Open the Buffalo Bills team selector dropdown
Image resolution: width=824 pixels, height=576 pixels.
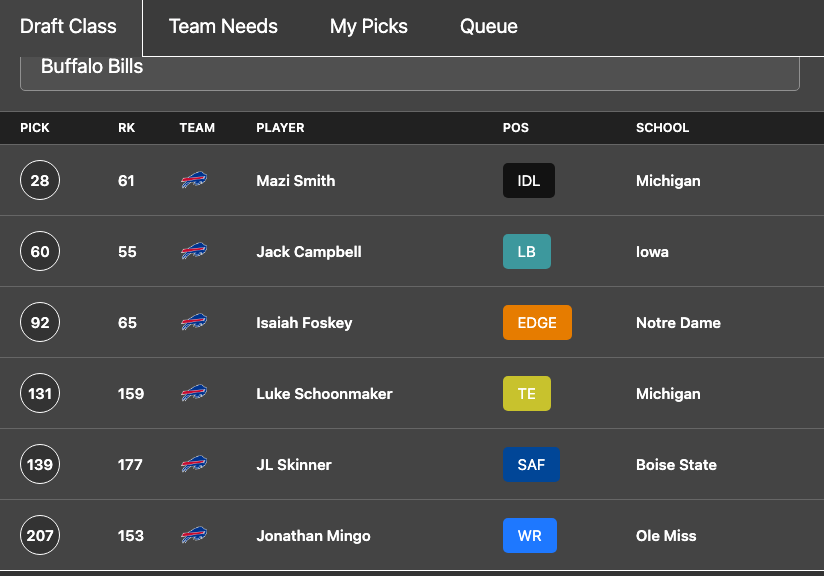(x=410, y=73)
